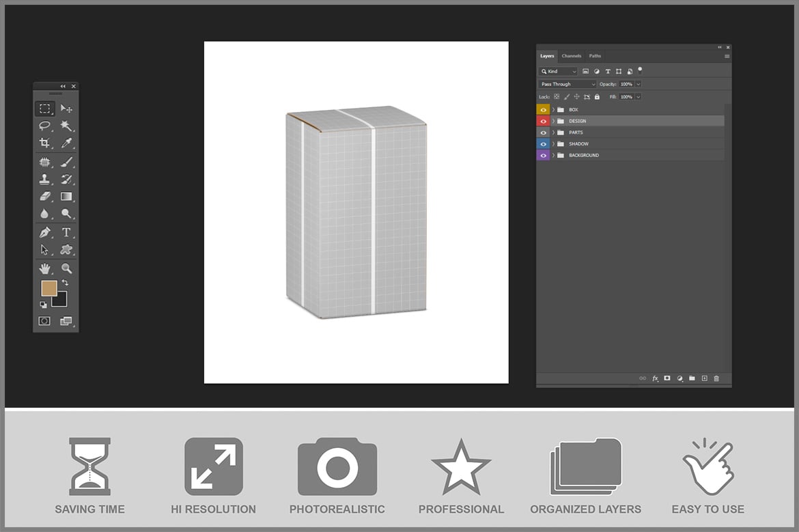Select the Horizontal Type tool

(66, 232)
